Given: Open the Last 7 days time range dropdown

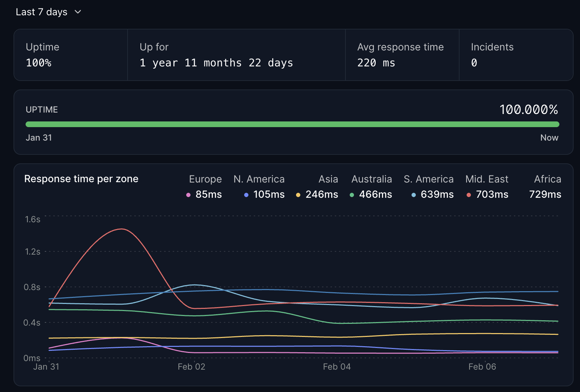Looking at the screenshot, I should coord(42,12).
